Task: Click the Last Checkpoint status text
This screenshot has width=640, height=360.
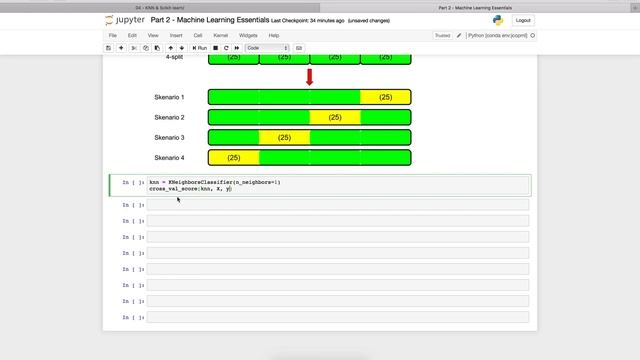Action: 308,21
